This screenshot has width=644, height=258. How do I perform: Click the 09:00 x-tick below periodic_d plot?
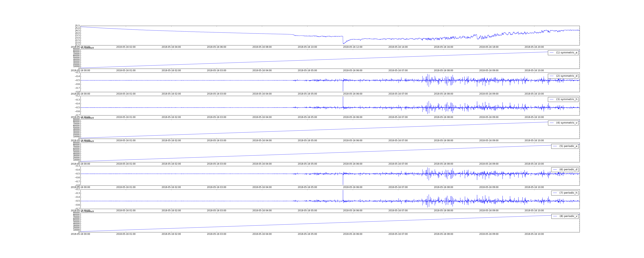click(489, 187)
